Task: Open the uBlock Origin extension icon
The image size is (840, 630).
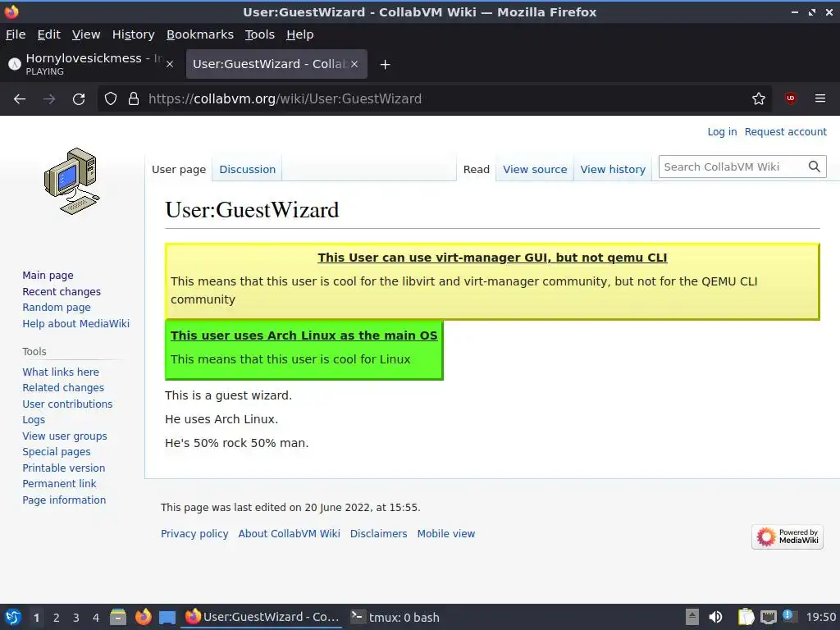Action: [x=790, y=98]
